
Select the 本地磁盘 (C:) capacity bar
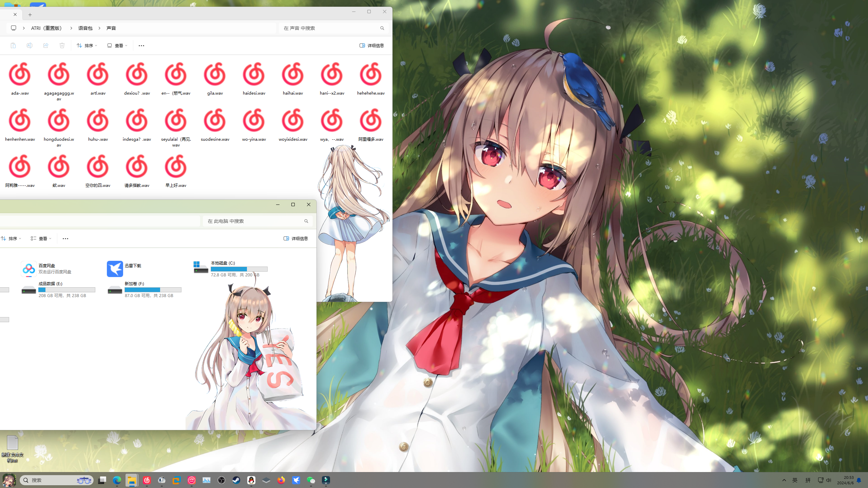[x=239, y=269]
